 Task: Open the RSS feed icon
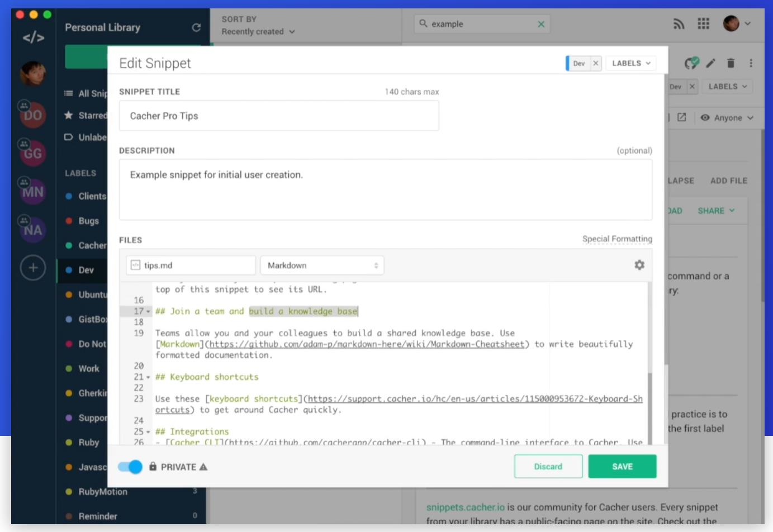679,24
